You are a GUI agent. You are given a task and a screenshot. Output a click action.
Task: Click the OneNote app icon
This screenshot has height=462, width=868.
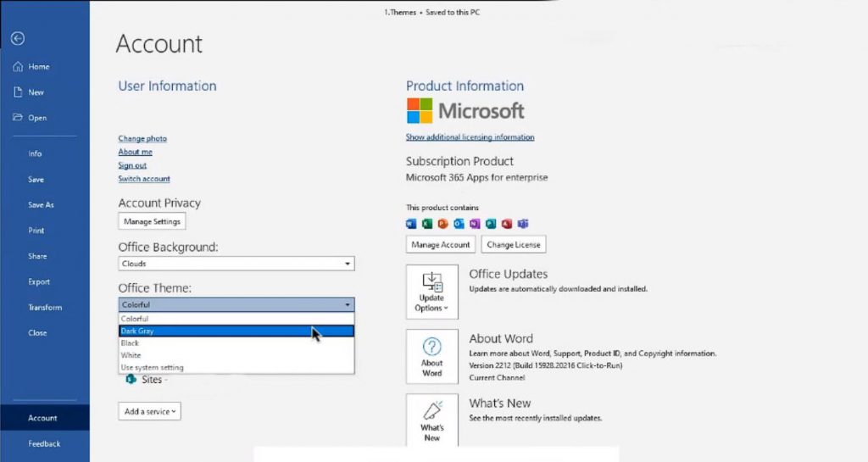[475, 224]
